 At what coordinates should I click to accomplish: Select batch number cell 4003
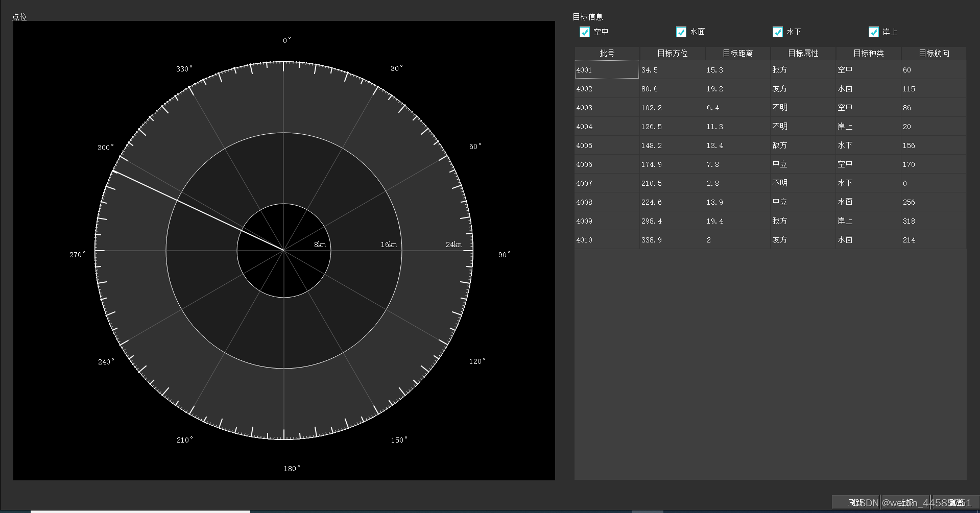[x=607, y=108]
